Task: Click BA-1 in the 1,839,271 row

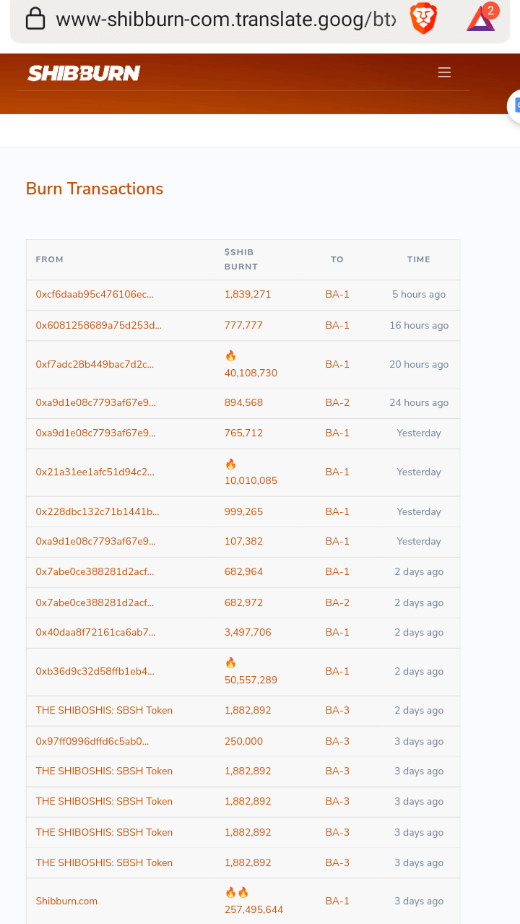Action: 337,295
